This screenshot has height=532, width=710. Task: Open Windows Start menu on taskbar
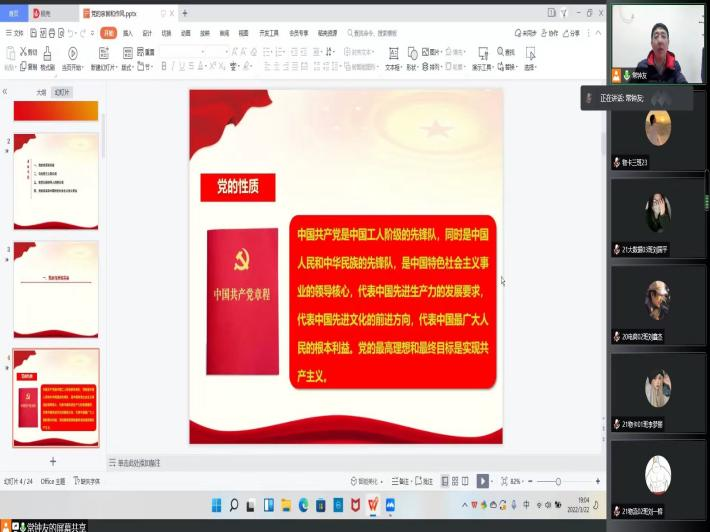tap(216, 505)
